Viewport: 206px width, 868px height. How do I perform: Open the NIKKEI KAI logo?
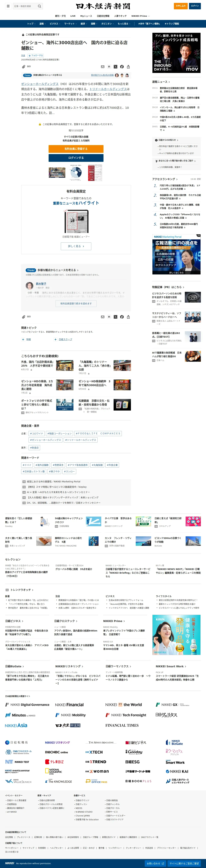tap(177, 771)
